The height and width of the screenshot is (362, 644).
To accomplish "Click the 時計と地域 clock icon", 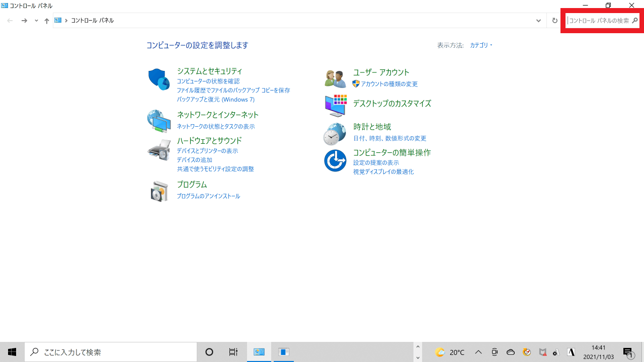I will pos(335,134).
